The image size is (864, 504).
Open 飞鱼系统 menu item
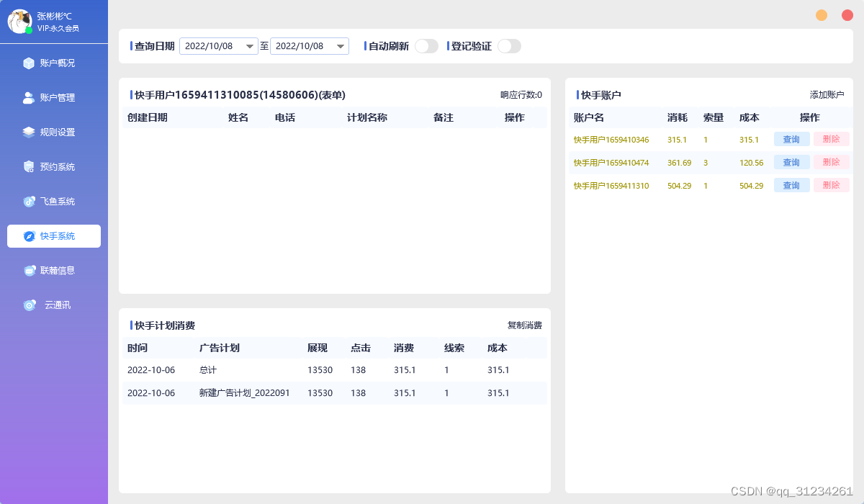(54, 202)
